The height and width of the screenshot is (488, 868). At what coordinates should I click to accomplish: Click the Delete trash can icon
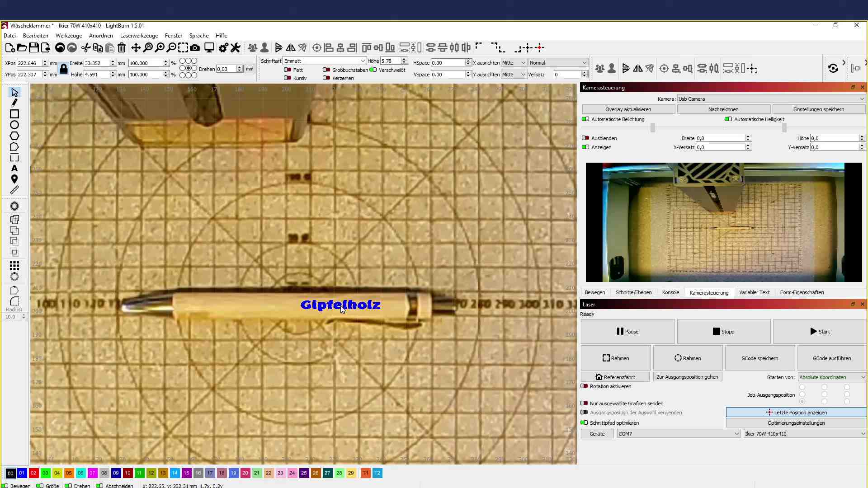pos(122,48)
